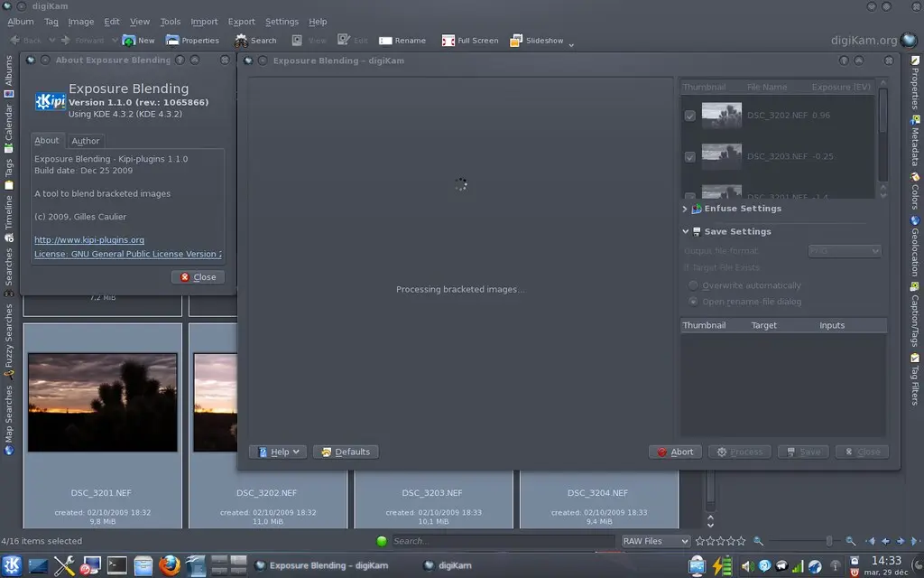The height and width of the screenshot is (578, 924).
Task: Switch to the Author tab
Action: coord(86,141)
